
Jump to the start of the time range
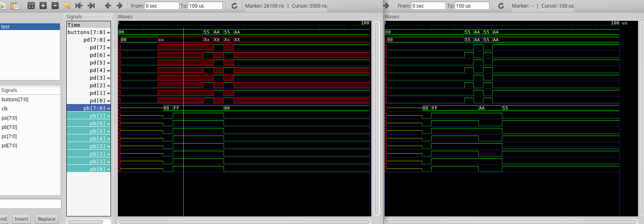point(79,6)
